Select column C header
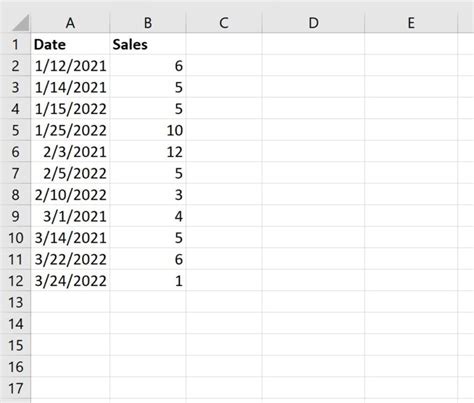Viewport: 474px width, 403px height. (224, 23)
